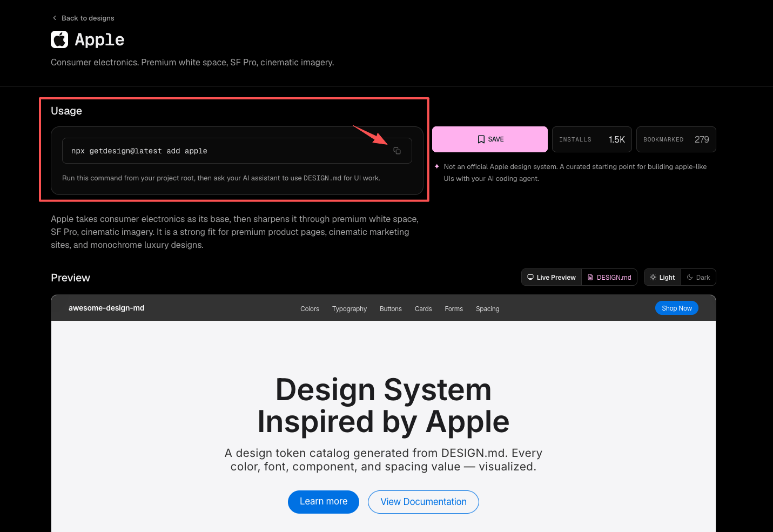Image resolution: width=773 pixels, height=532 pixels.
Task: Click the 'Run this command from your project root' hint
Action: pyautogui.click(x=221, y=178)
